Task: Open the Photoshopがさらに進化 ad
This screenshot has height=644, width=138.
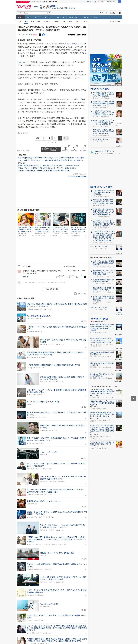Action: click(49, 604)
